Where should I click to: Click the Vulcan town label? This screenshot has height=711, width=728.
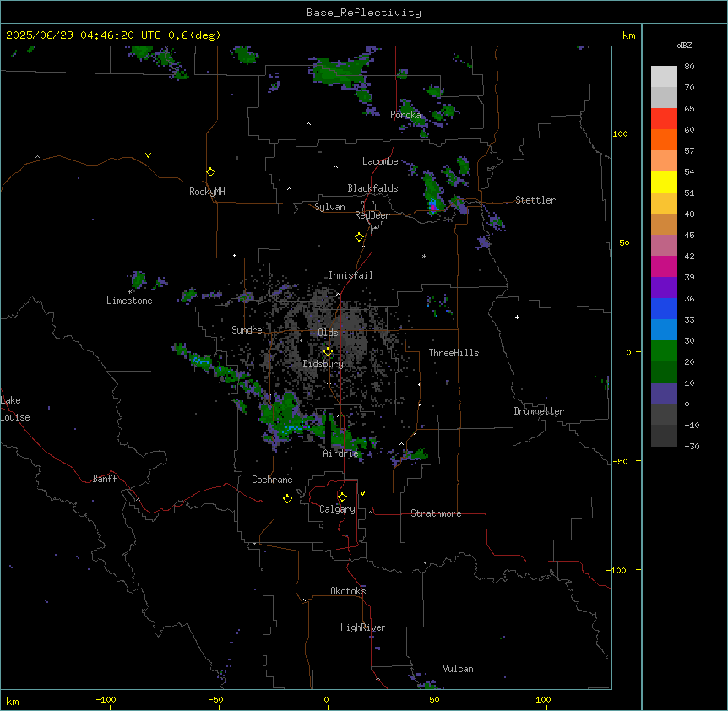point(458,669)
